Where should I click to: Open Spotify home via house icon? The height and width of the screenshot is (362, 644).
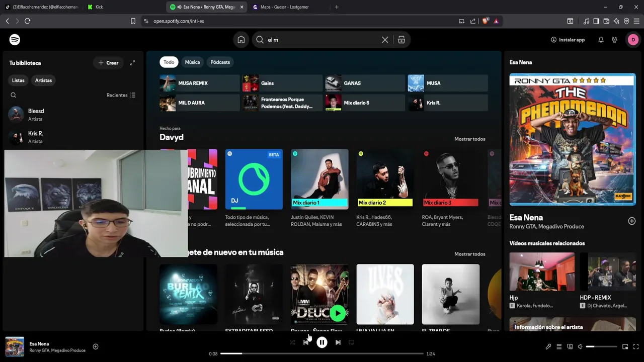(x=241, y=40)
